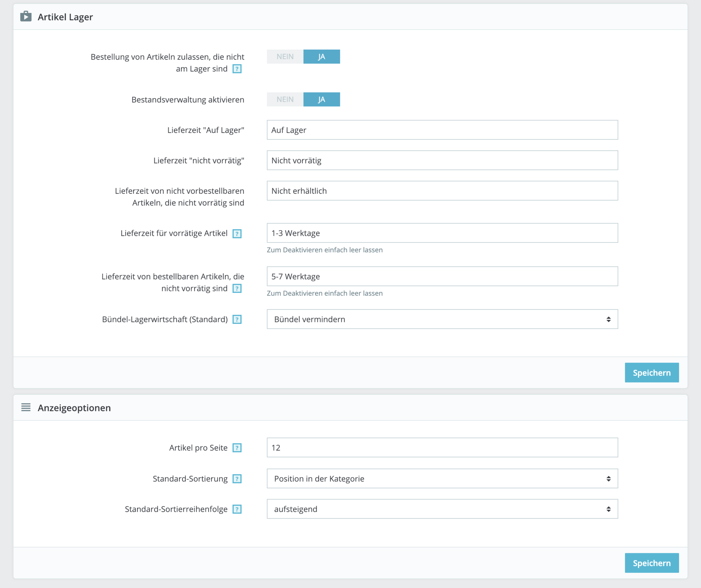The height and width of the screenshot is (588, 701).
Task: Click help icon next to Bündel-Lagerwirtschaft
Action: click(237, 320)
